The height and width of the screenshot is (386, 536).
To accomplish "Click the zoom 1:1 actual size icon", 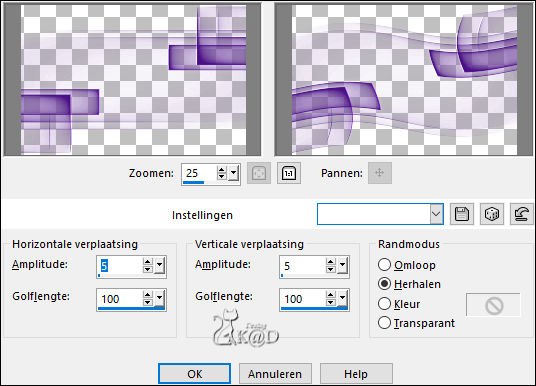I will point(289,173).
